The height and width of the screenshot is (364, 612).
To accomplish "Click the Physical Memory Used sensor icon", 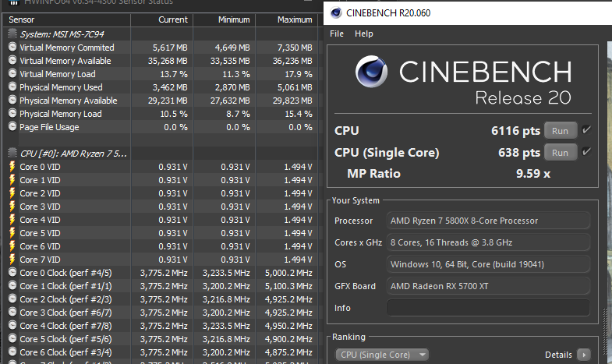I will (x=12, y=87).
